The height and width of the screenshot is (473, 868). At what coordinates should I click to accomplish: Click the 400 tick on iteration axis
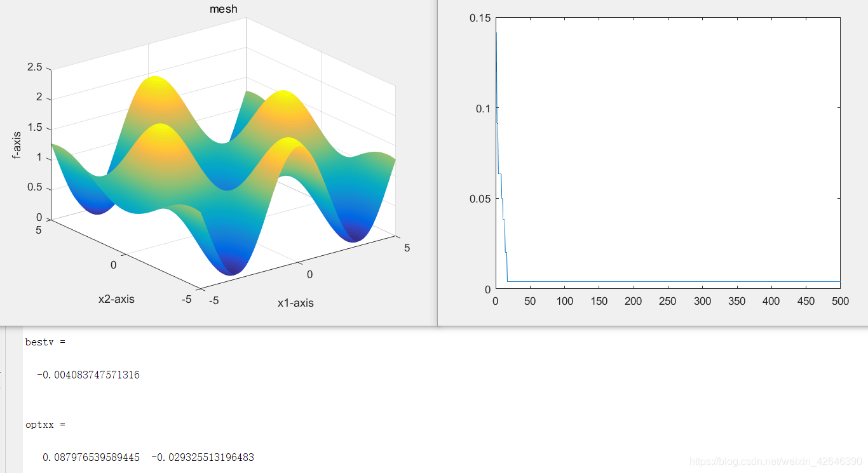[771, 302]
